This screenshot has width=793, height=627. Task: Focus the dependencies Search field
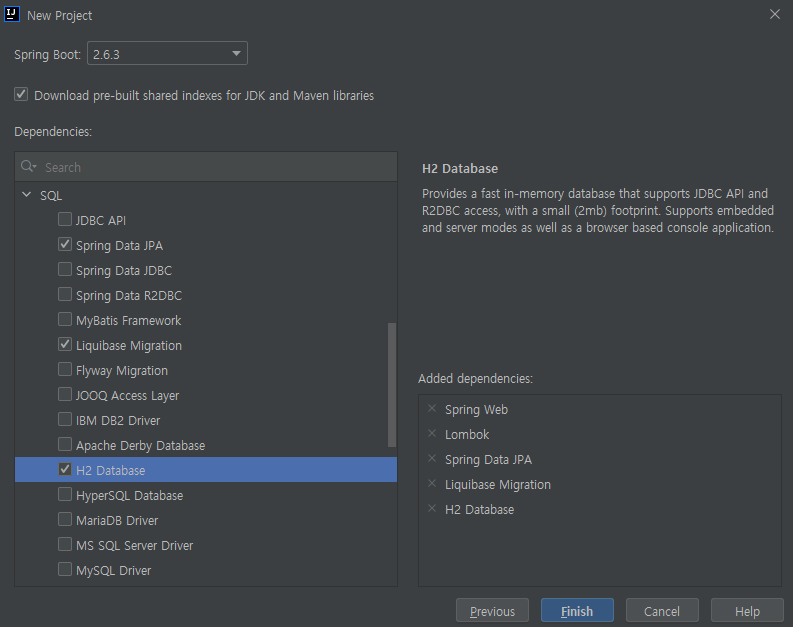click(x=206, y=167)
